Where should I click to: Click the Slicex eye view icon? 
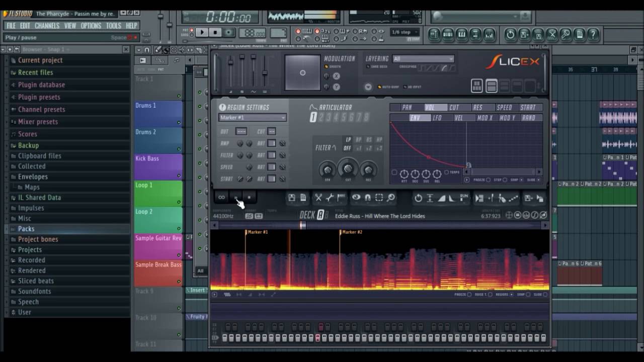[x=356, y=198]
